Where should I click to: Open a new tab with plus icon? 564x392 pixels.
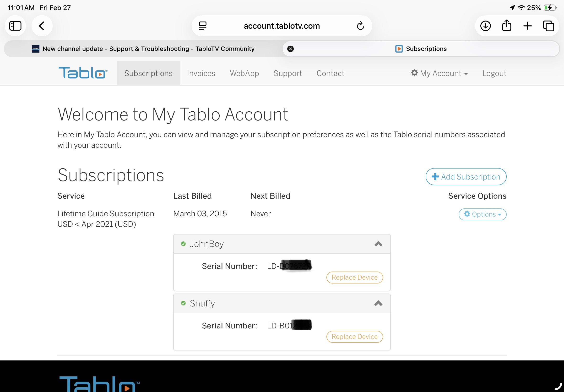pos(527,26)
